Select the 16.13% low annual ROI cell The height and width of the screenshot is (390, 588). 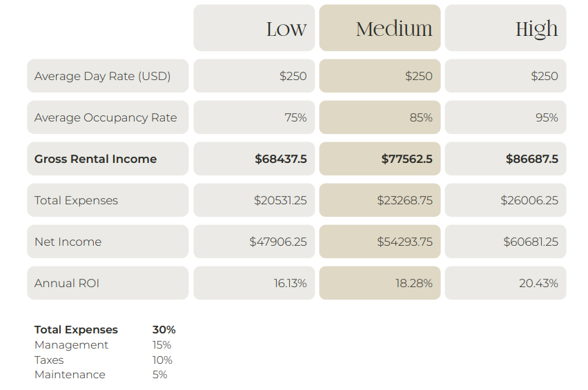[x=254, y=283]
